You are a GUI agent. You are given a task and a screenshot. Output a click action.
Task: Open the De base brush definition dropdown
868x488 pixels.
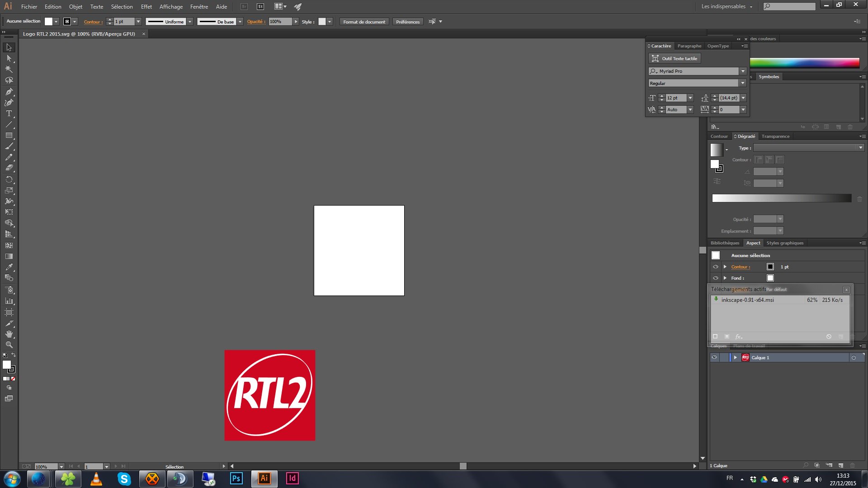click(x=240, y=22)
